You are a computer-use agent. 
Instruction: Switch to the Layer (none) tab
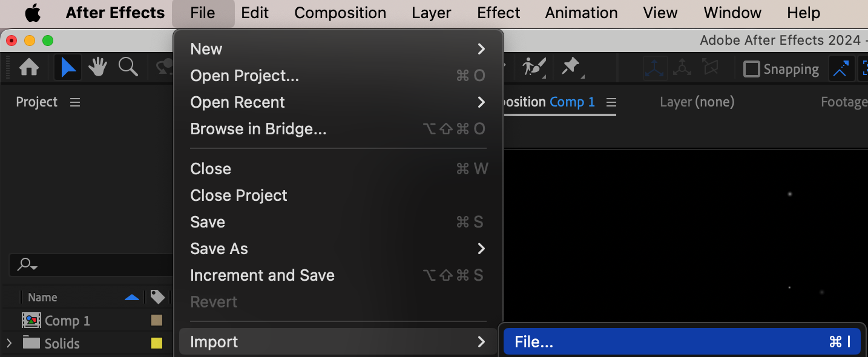pos(697,102)
